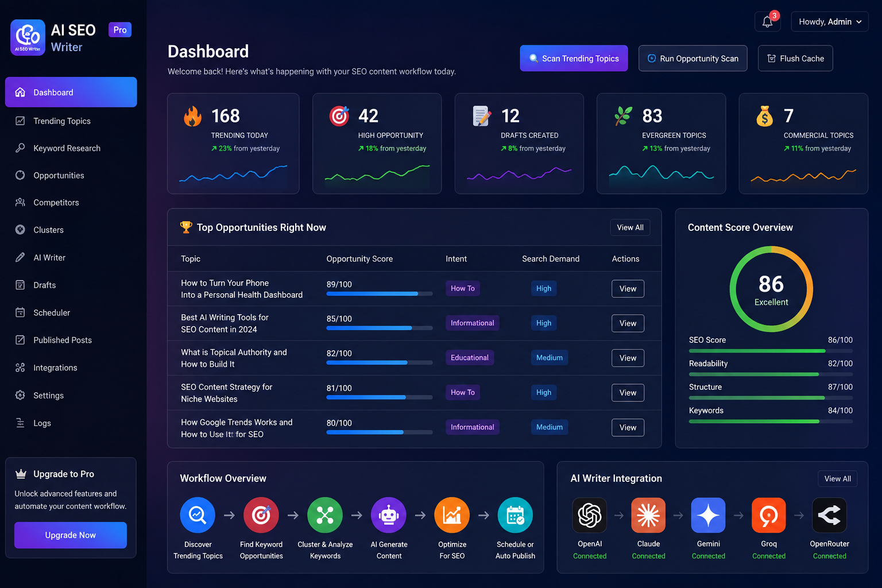This screenshot has height=588, width=882.
Task: Click Scan Trending Topics button
Action: click(x=574, y=59)
